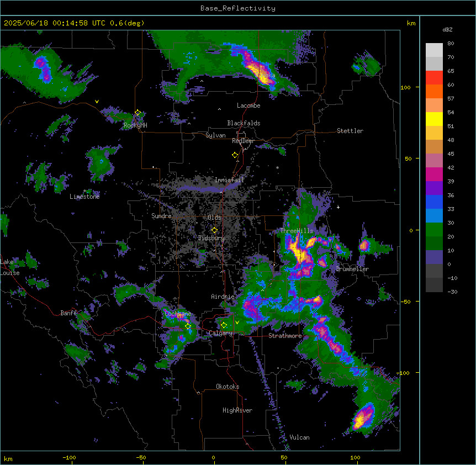
Task: Select the yellow diamond marker above Calgary label
Action: pyautogui.click(x=224, y=325)
